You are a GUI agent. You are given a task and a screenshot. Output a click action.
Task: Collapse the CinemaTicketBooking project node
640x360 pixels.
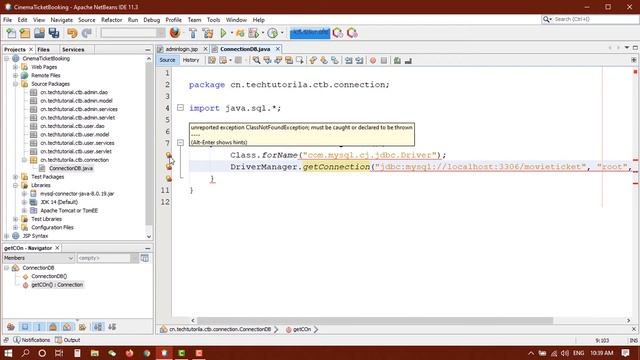tap(7, 59)
